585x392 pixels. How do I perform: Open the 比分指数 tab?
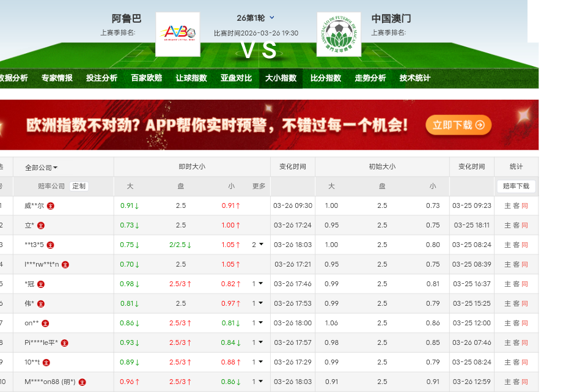325,78
